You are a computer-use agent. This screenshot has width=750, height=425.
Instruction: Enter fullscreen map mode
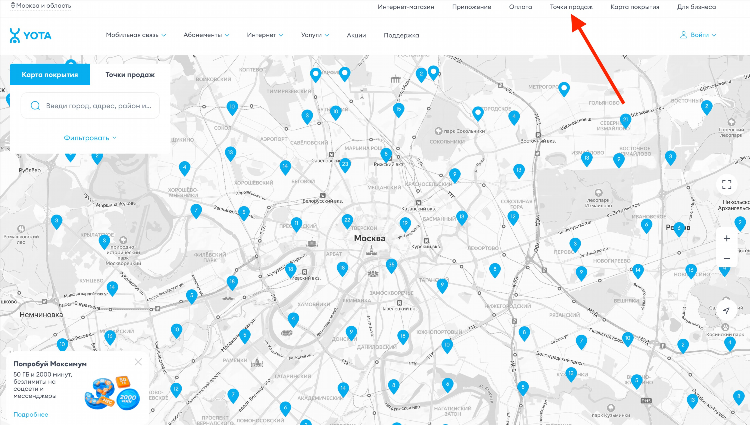point(727,185)
